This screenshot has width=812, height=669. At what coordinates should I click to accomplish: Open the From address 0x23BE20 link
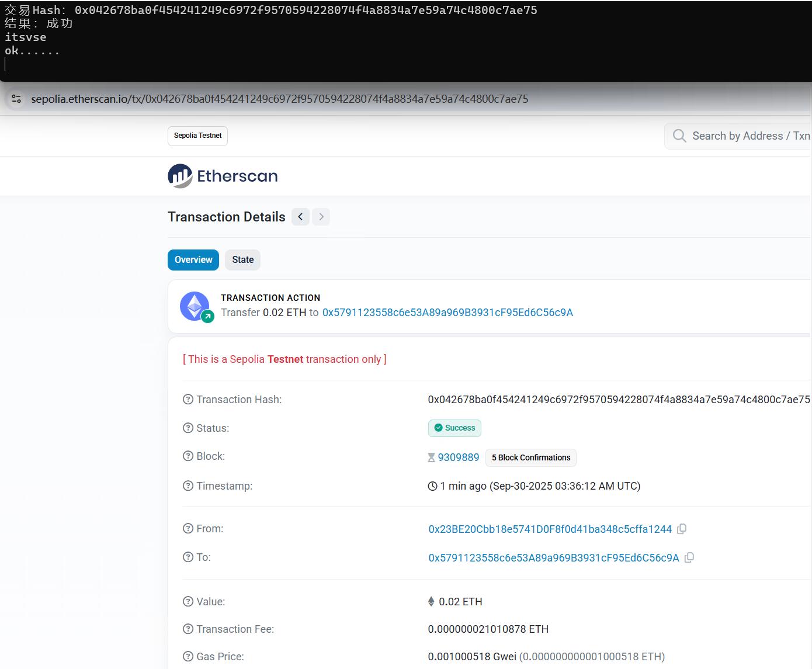click(x=550, y=529)
